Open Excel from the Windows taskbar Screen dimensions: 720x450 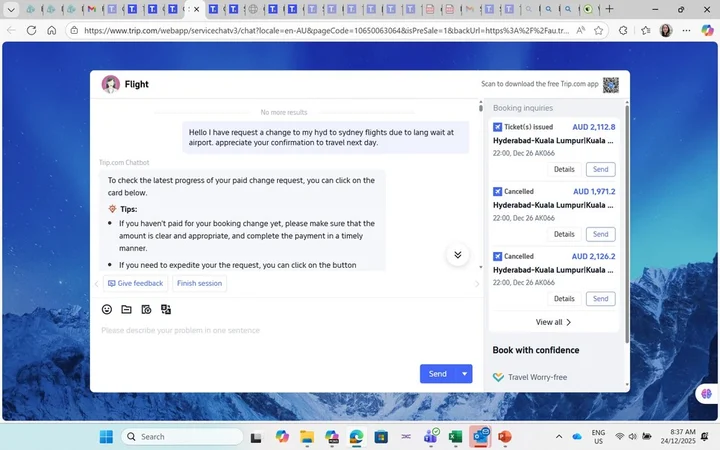[455, 437]
